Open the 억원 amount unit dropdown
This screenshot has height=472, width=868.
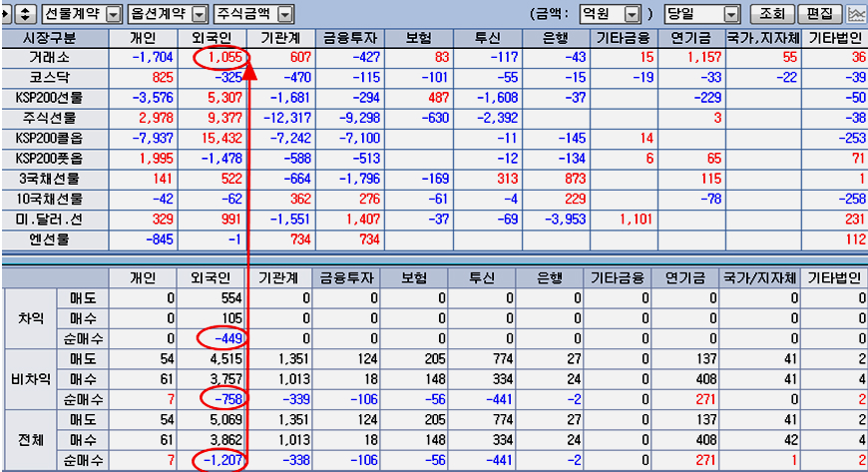(x=631, y=14)
